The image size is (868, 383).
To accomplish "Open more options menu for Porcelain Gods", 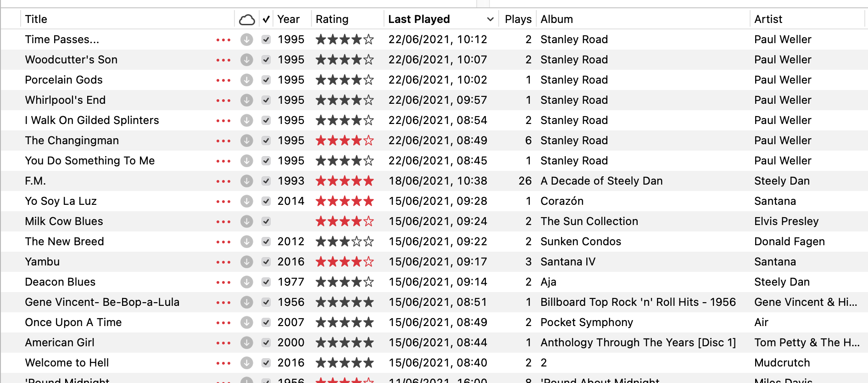I will pyautogui.click(x=223, y=80).
